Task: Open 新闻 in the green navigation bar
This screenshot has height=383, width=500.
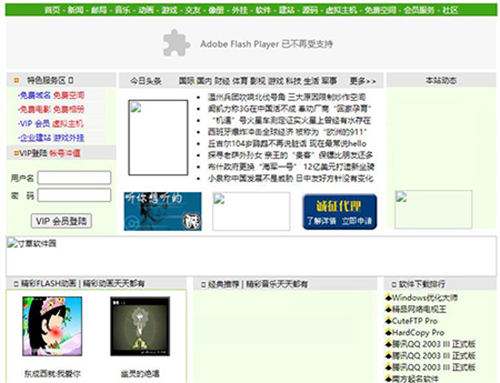Action: pos(76,10)
